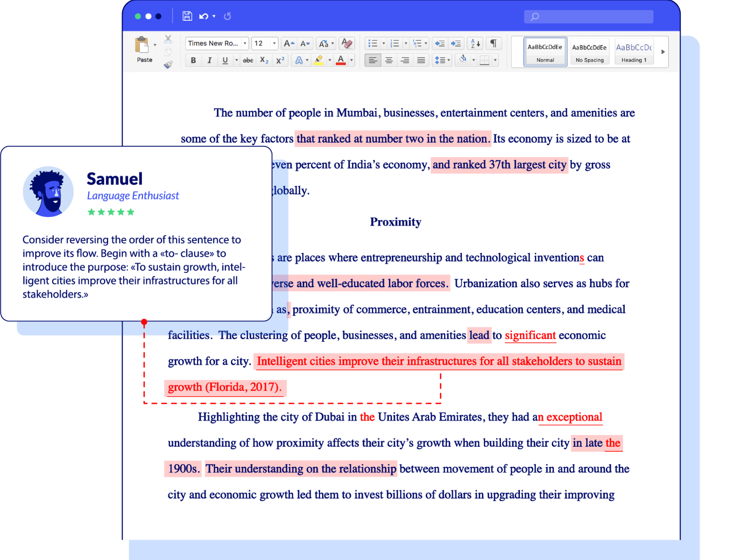Increase font size with A-up icon

tap(289, 43)
